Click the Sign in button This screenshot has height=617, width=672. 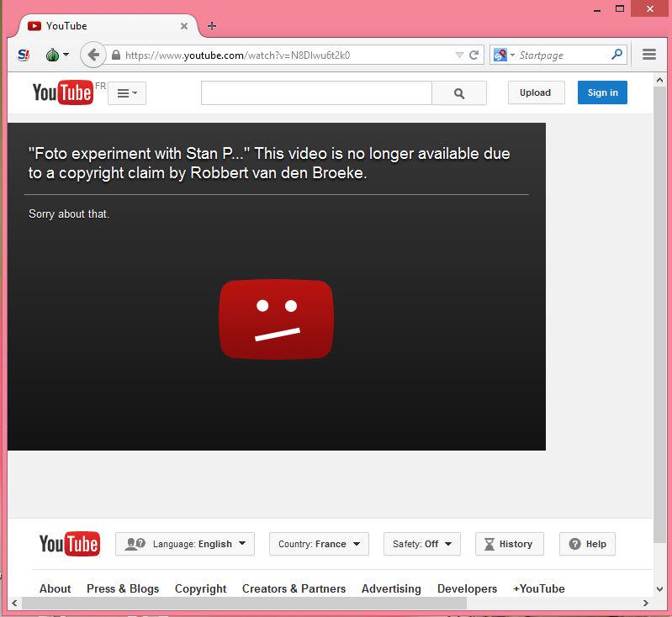602,92
